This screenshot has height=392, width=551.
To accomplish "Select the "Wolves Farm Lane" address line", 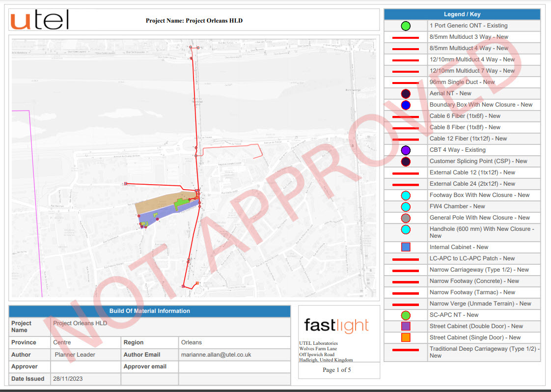I will pos(318,349).
